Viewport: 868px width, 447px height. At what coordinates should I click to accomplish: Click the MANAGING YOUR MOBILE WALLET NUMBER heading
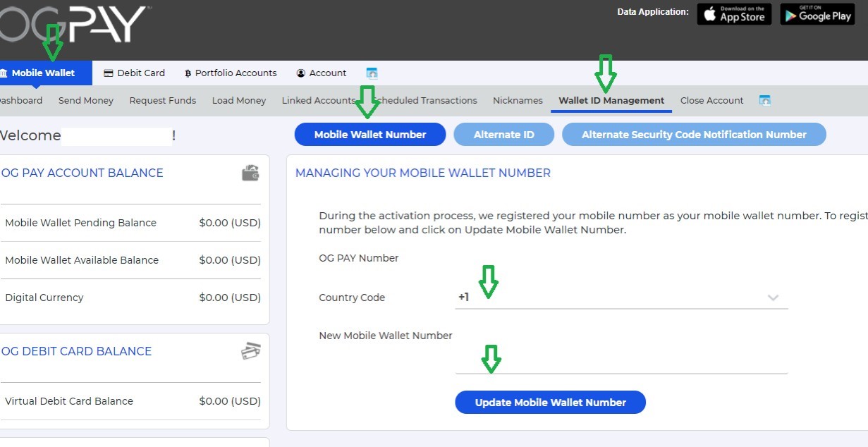pyautogui.click(x=423, y=173)
